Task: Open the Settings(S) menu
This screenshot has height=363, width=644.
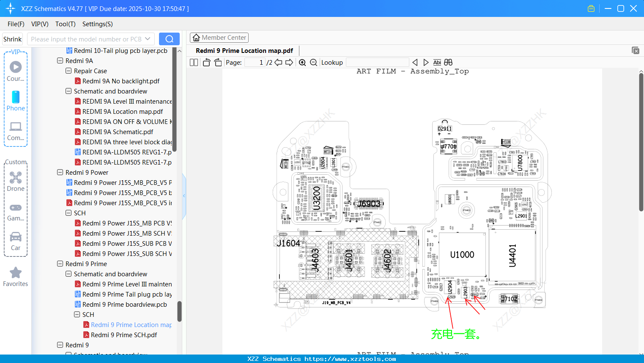Action: [98, 24]
